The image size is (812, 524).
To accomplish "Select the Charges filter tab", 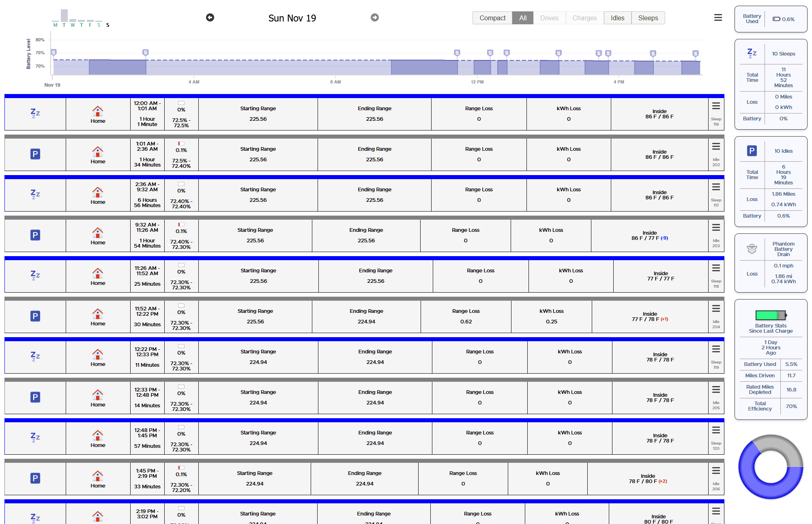I will click(584, 18).
